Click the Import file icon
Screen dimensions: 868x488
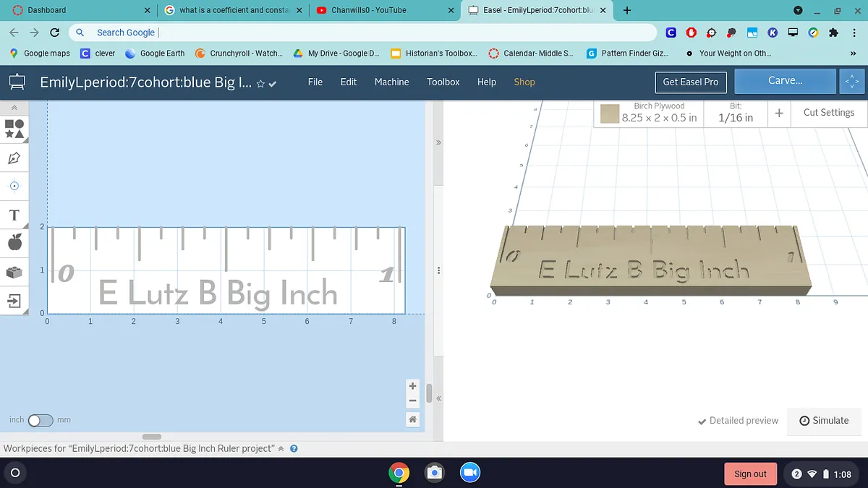(x=14, y=300)
